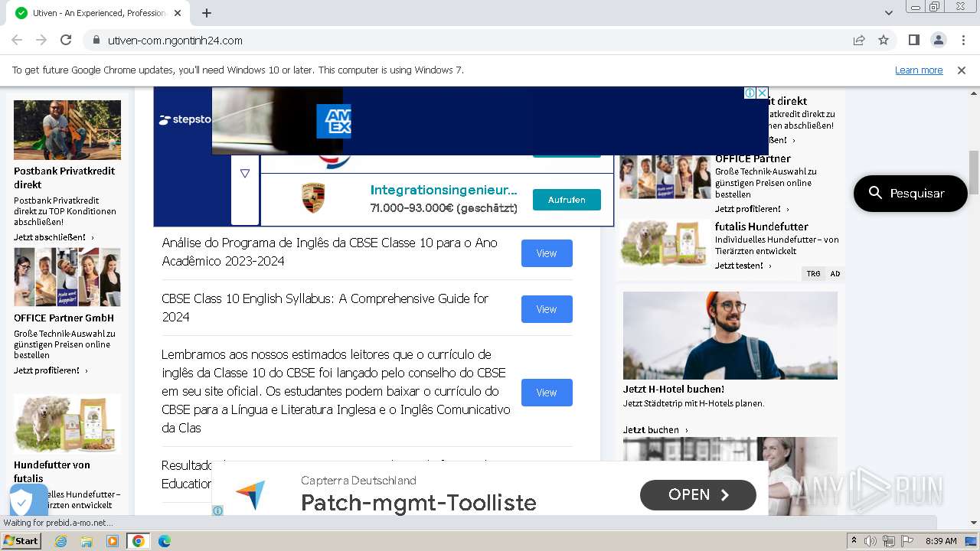Open Action Center flag icon
980x551 pixels.
[906, 541]
